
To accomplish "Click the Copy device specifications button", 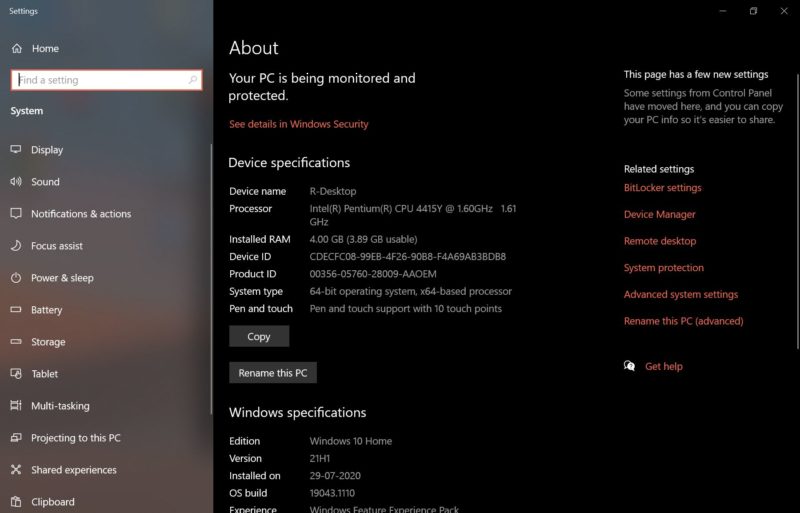I will (x=259, y=336).
